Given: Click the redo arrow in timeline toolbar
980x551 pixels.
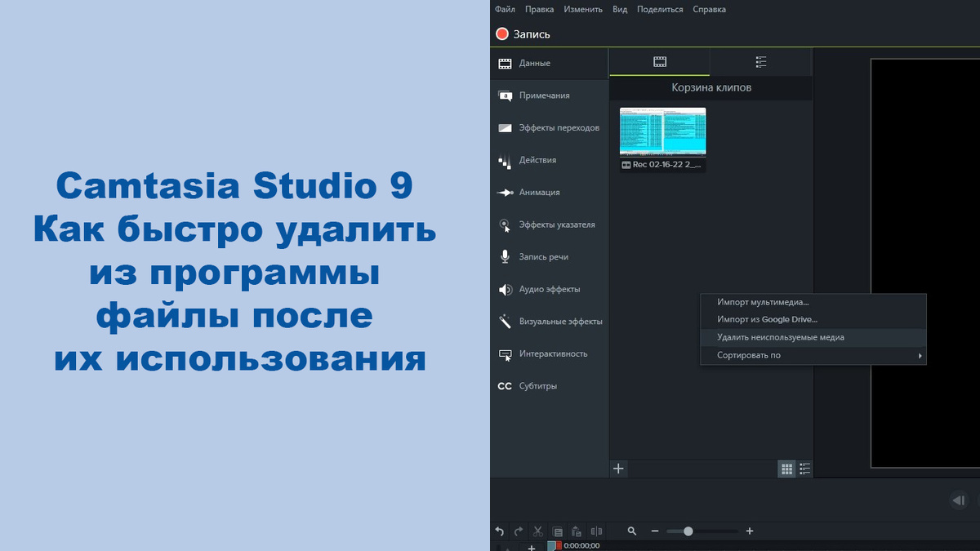Looking at the screenshot, I should pos(519,531).
